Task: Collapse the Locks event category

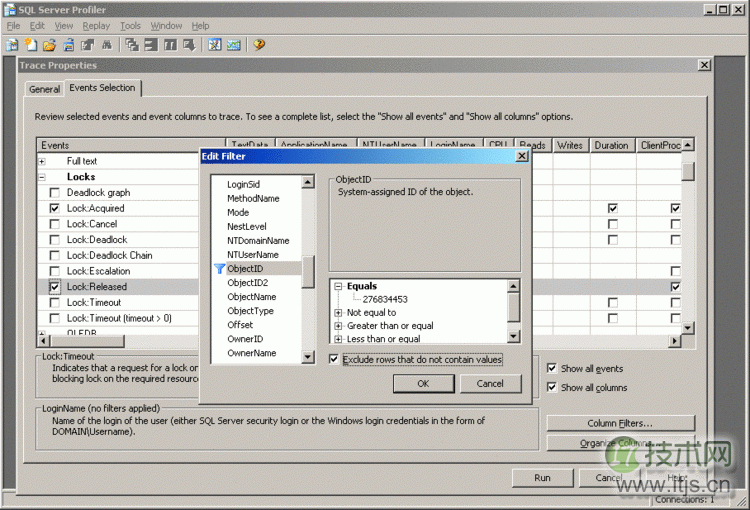Action: [x=42, y=177]
